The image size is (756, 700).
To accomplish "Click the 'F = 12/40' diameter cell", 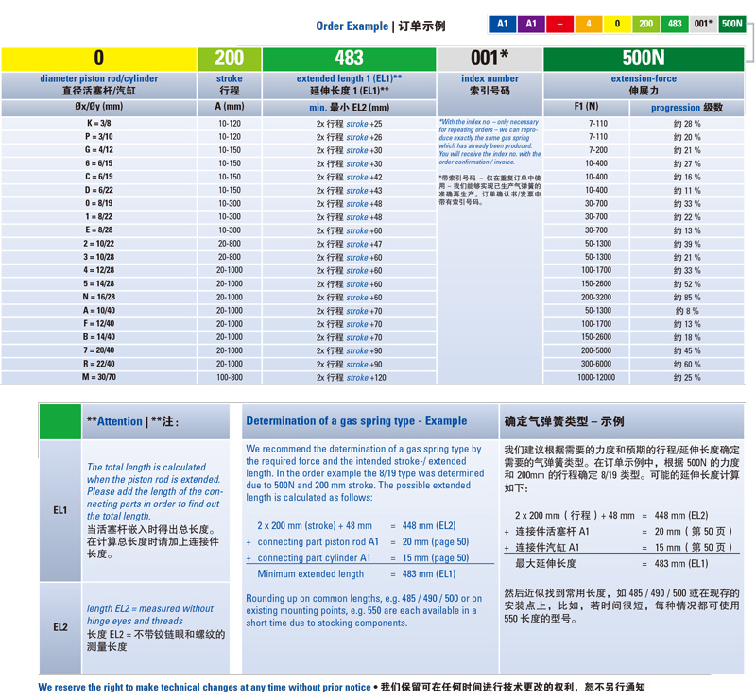I will (99, 324).
